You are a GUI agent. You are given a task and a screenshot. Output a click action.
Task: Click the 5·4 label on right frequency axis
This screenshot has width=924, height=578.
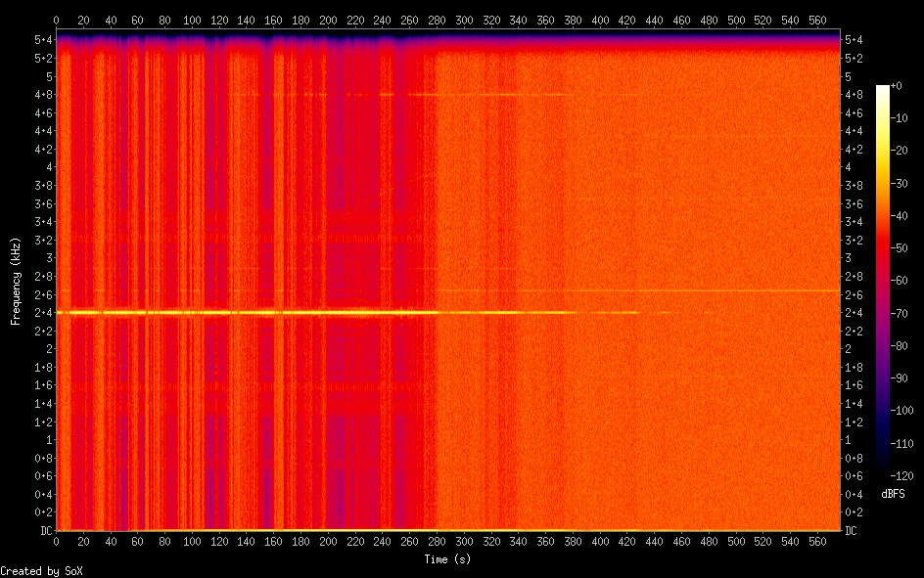(x=854, y=40)
